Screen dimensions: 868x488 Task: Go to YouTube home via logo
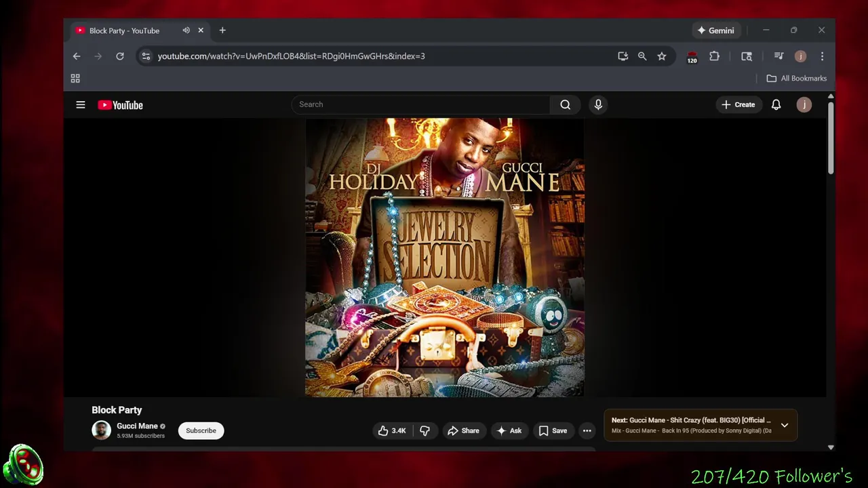coord(120,105)
